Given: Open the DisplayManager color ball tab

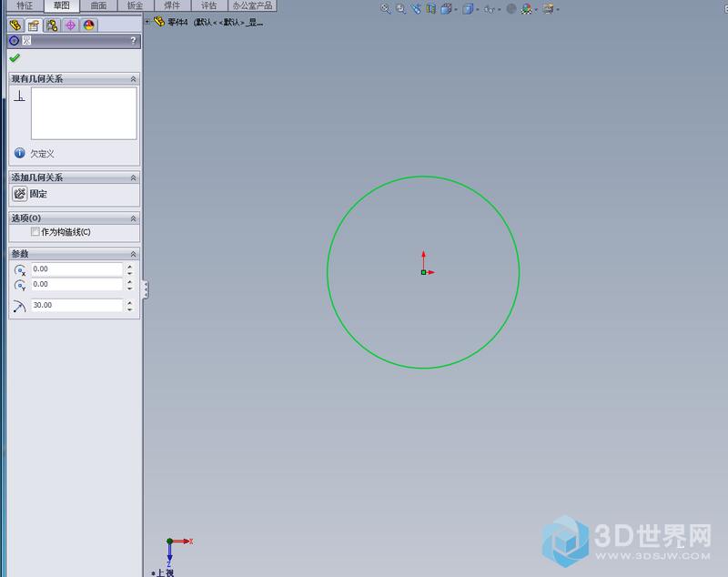Looking at the screenshot, I should coord(89,25).
